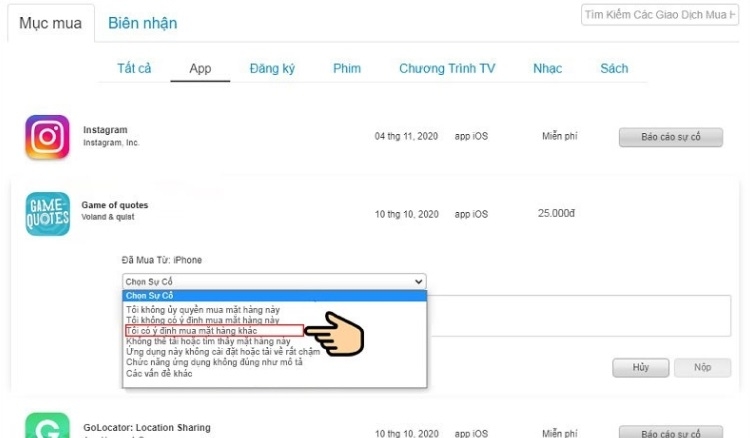Image resolution: width=750 pixels, height=438 pixels.
Task: Cancel the report with Hủy button
Action: tap(640, 367)
